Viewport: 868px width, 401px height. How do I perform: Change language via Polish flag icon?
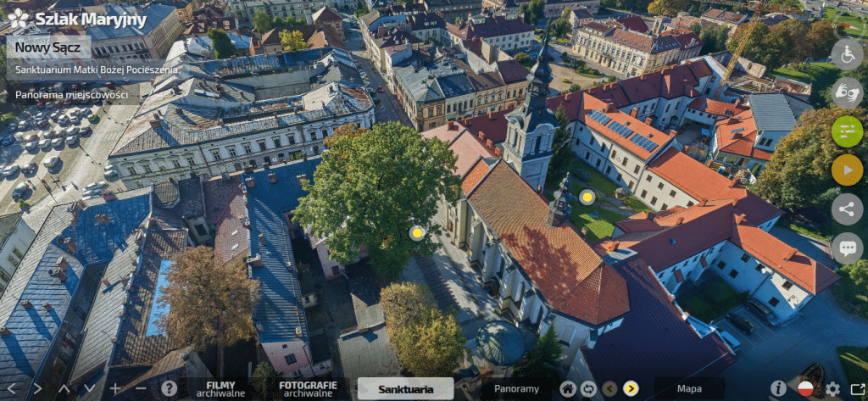805,389
